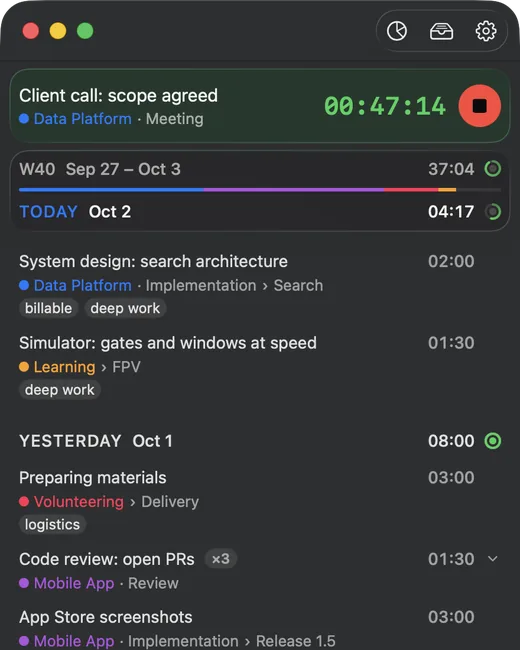Click the 'Oct 2' date

(110, 212)
